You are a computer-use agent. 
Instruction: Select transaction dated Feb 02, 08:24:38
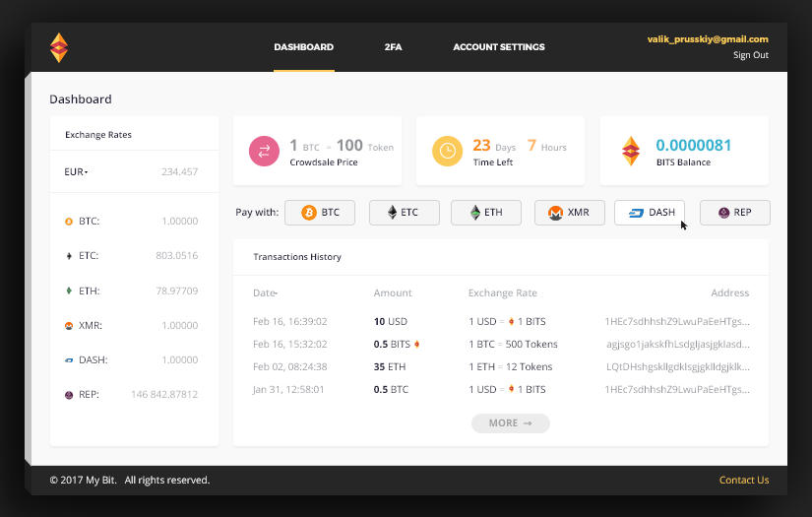290,366
